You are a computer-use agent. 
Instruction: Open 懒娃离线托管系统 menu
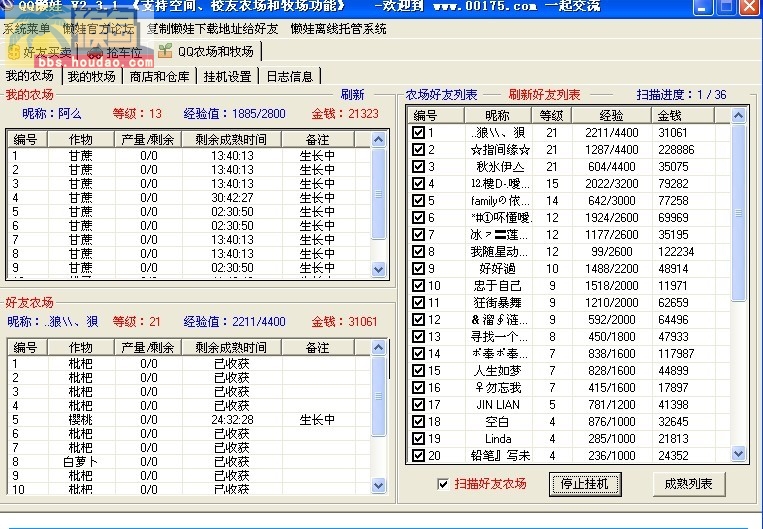[338, 29]
